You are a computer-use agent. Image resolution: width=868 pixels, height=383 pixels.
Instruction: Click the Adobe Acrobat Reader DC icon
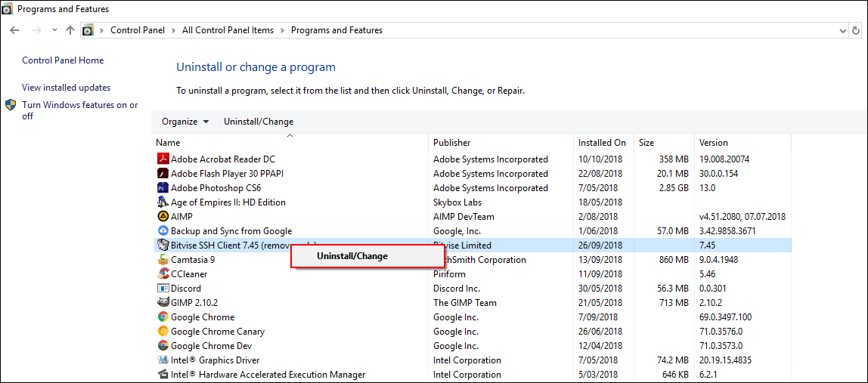point(163,159)
